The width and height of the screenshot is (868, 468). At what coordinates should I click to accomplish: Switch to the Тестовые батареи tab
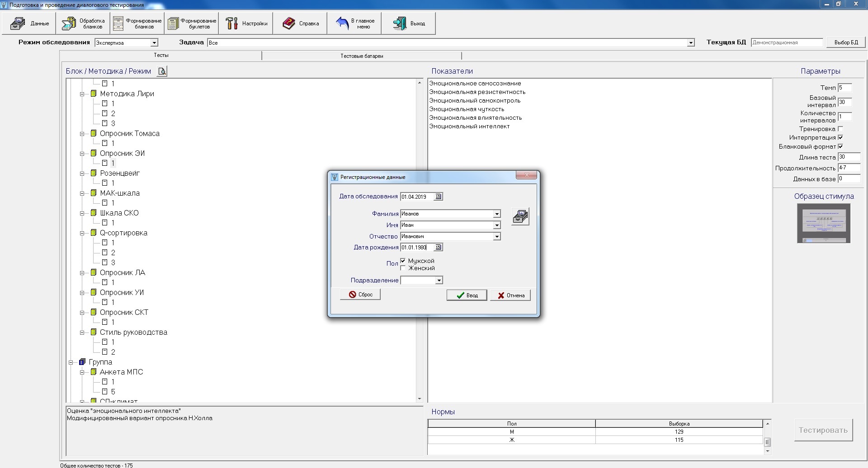[362, 56]
